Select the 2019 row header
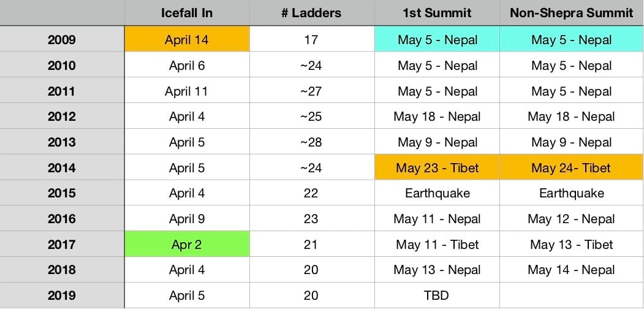 pyautogui.click(x=61, y=296)
